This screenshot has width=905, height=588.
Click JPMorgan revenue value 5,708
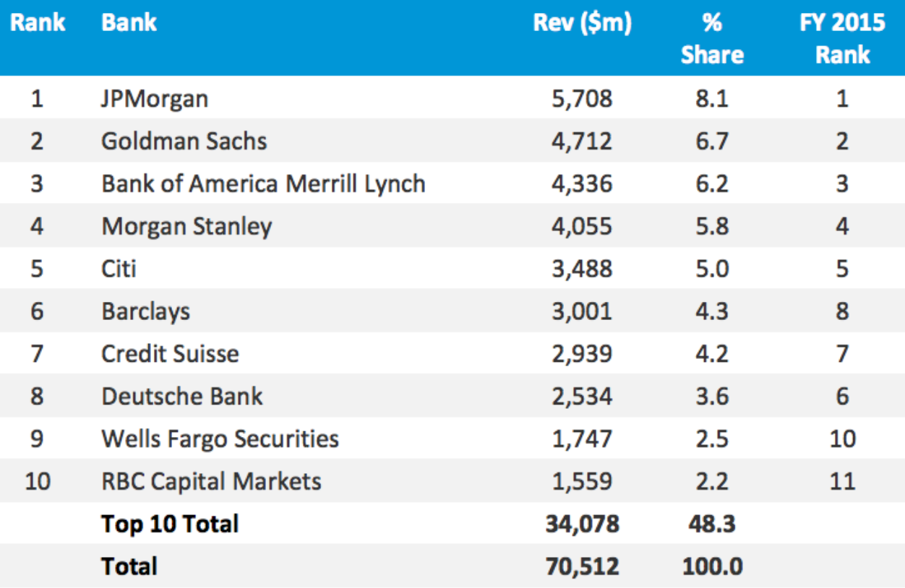tap(582, 99)
